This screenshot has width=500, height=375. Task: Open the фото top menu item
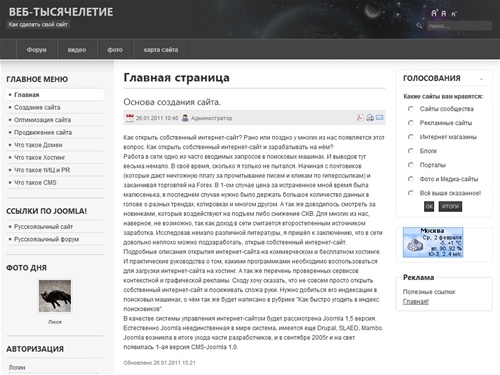click(115, 49)
